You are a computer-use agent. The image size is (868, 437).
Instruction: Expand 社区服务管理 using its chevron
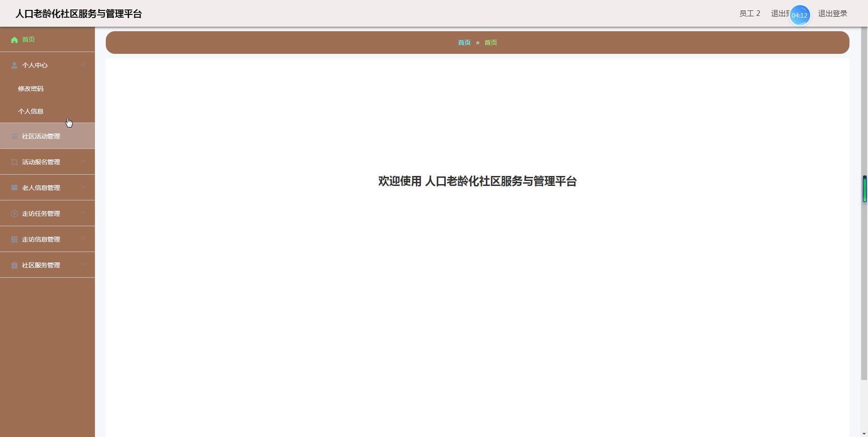pos(83,265)
